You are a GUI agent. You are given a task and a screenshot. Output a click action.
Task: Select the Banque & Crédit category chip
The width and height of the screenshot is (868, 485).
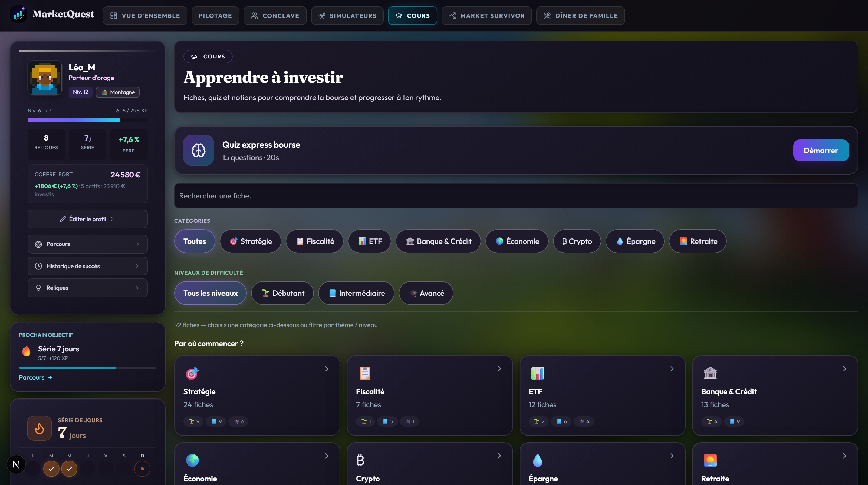pos(438,241)
